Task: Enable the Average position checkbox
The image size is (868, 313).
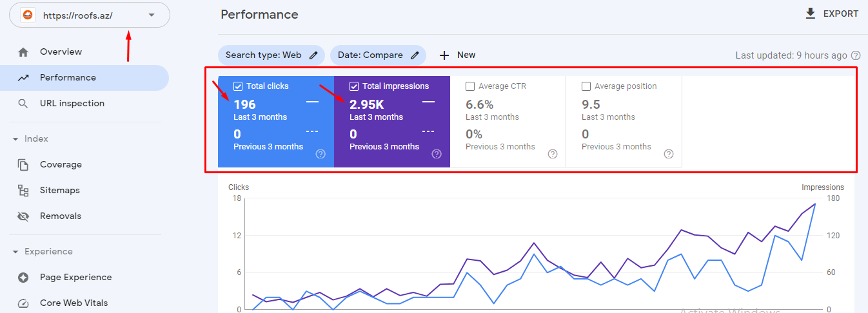Action: (x=586, y=86)
